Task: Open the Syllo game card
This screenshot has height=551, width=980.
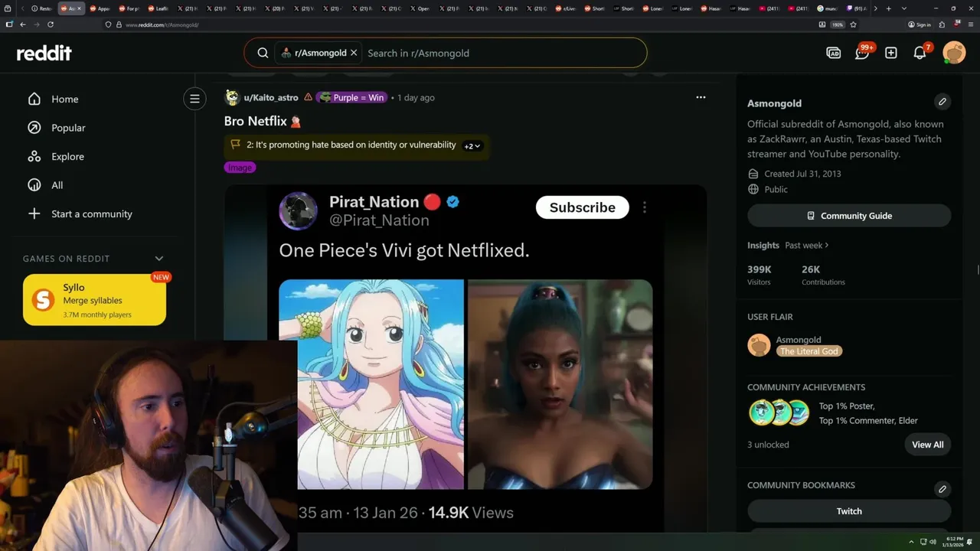Action: 94,300
